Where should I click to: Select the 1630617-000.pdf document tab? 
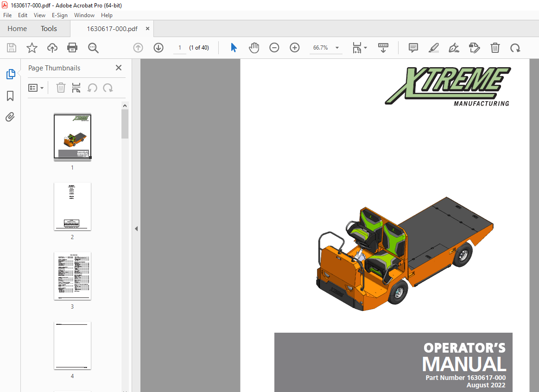tap(112, 29)
